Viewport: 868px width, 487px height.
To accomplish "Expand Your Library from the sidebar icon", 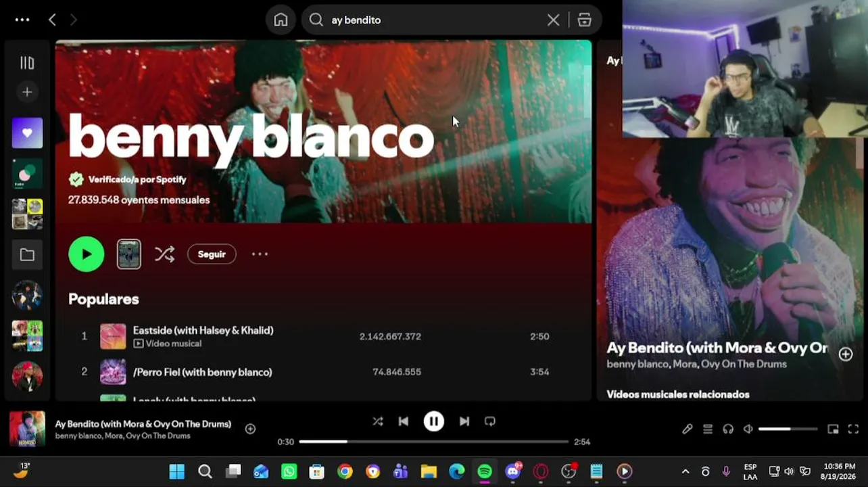I will (27, 63).
